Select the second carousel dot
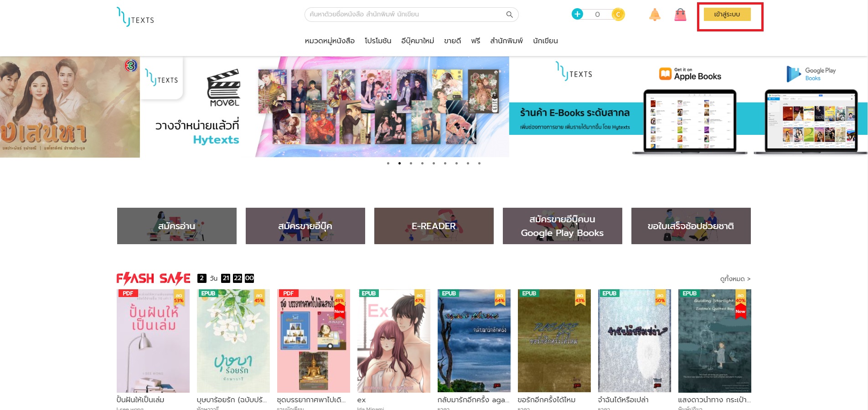Screen dimensions: 868x410 [399, 163]
